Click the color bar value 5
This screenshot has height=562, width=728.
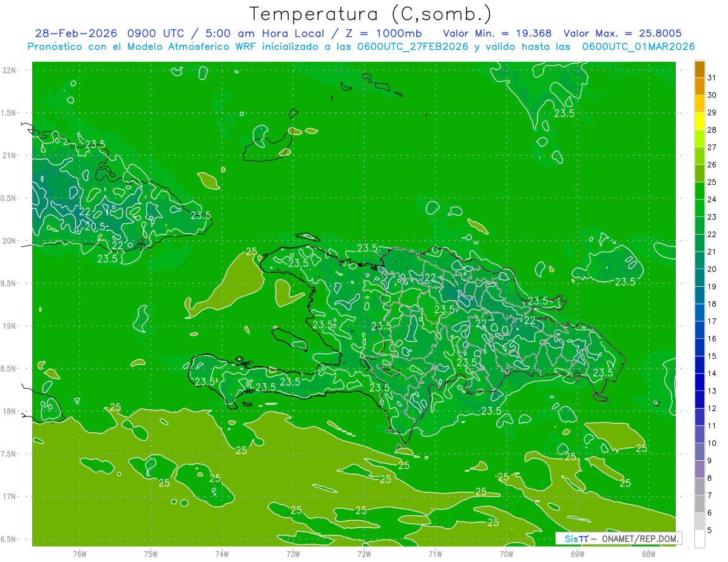click(710, 530)
